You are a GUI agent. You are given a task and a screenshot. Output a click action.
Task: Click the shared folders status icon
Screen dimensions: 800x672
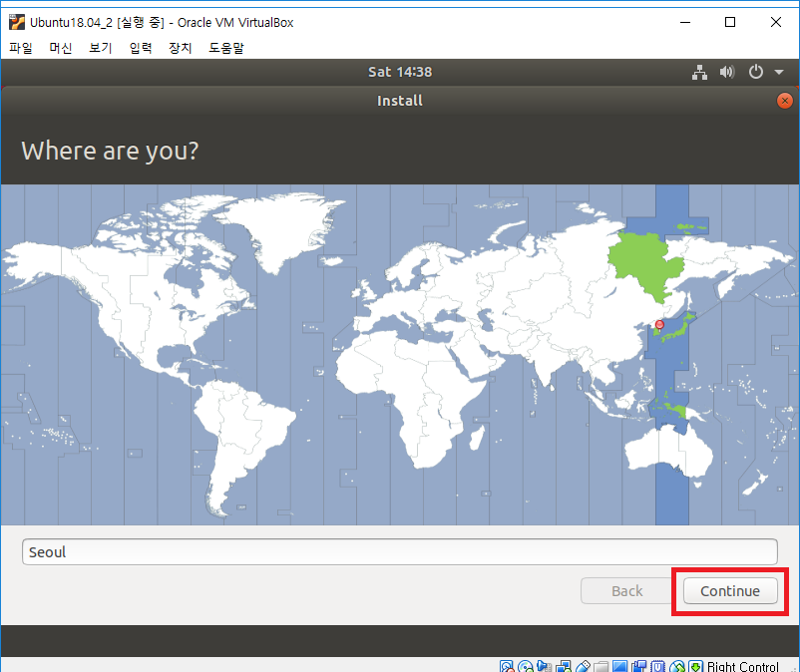click(601, 666)
